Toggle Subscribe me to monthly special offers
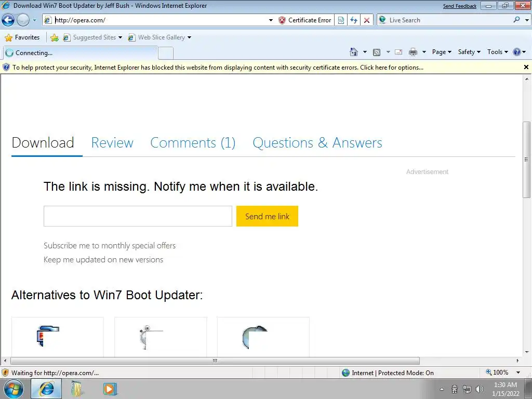 [110, 246]
